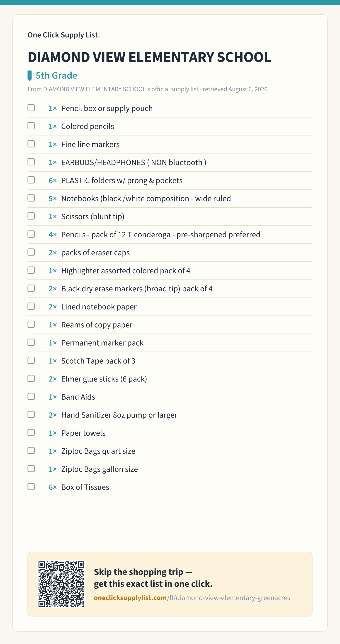Check the composition Notebooks checkbox
340x644 pixels.
click(x=31, y=198)
